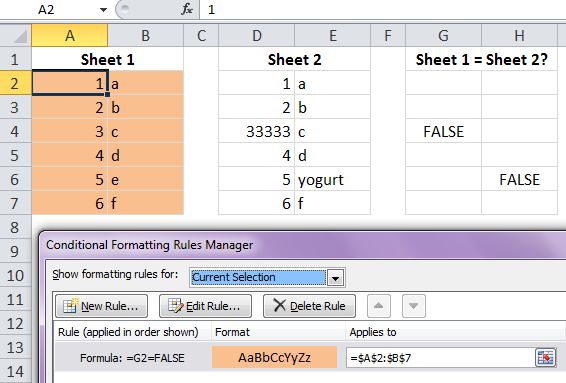566x383 pixels.
Task: Click the move rule down arrow
Action: coord(414,306)
